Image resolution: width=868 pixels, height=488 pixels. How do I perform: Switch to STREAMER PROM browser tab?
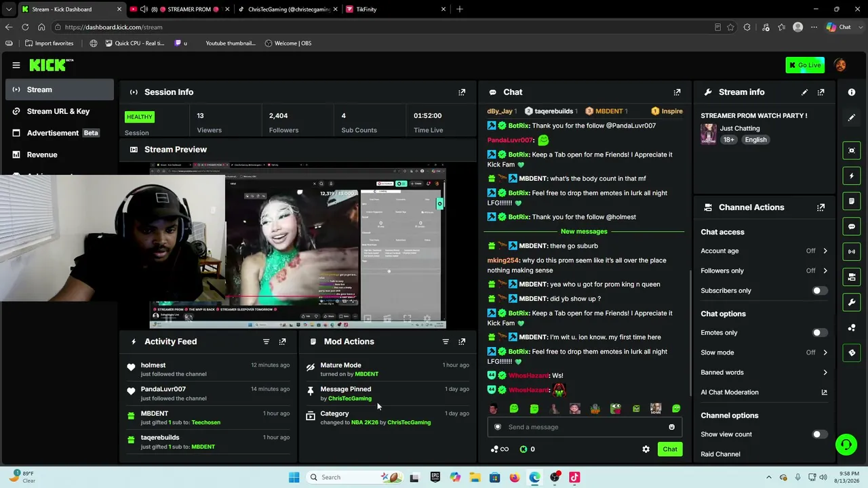tap(178, 9)
